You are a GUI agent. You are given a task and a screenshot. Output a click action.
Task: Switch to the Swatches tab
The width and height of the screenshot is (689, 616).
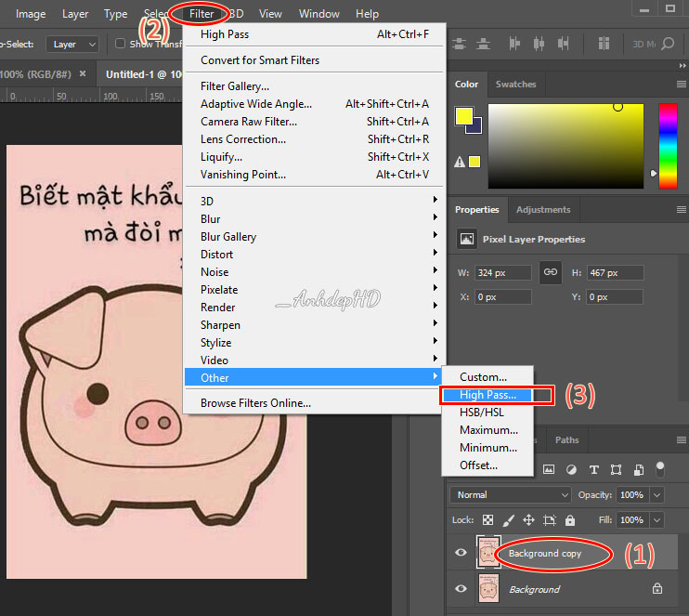tap(516, 84)
